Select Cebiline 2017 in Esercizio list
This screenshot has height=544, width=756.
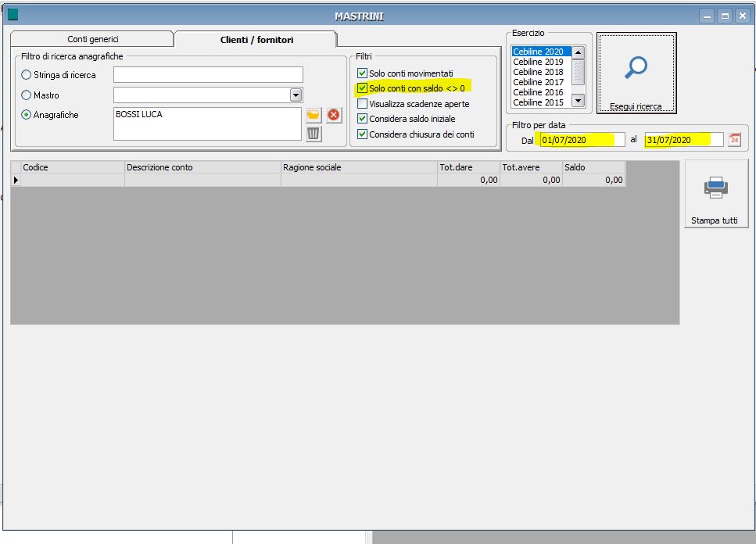541,82
